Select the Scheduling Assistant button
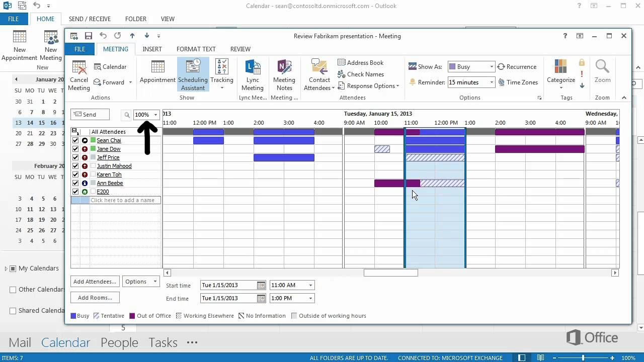The height and width of the screenshot is (362, 644). pyautogui.click(x=193, y=74)
